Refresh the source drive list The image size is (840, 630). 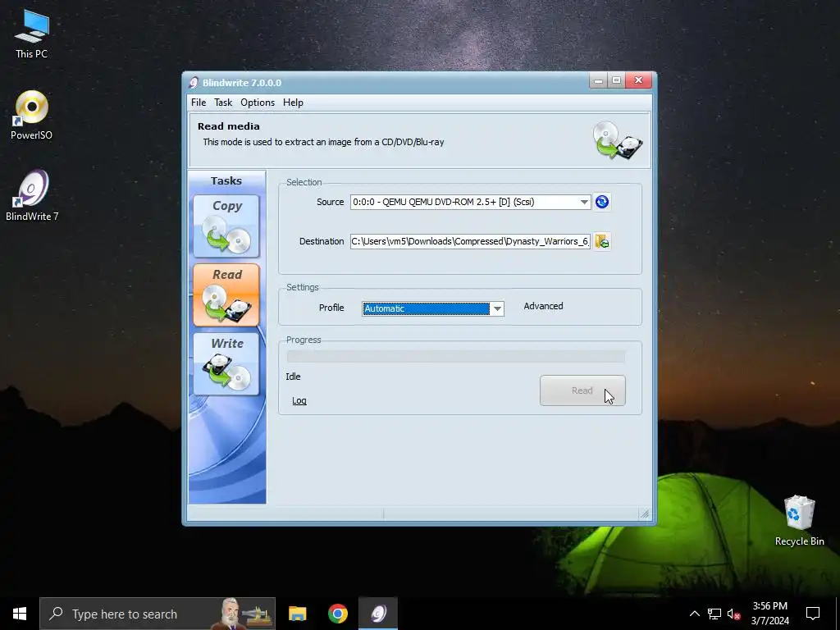point(601,202)
